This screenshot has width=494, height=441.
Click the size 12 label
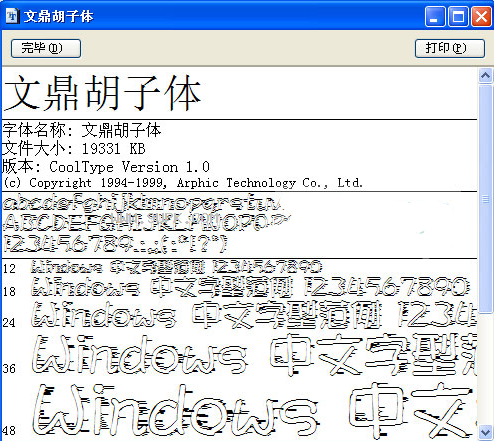tap(9, 269)
